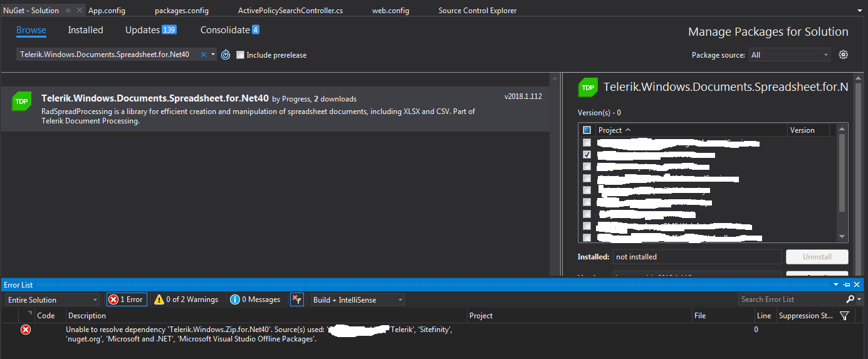Image resolution: width=868 pixels, height=359 pixels.
Task: Uncheck the checked project in the project list
Action: pos(587,154)
